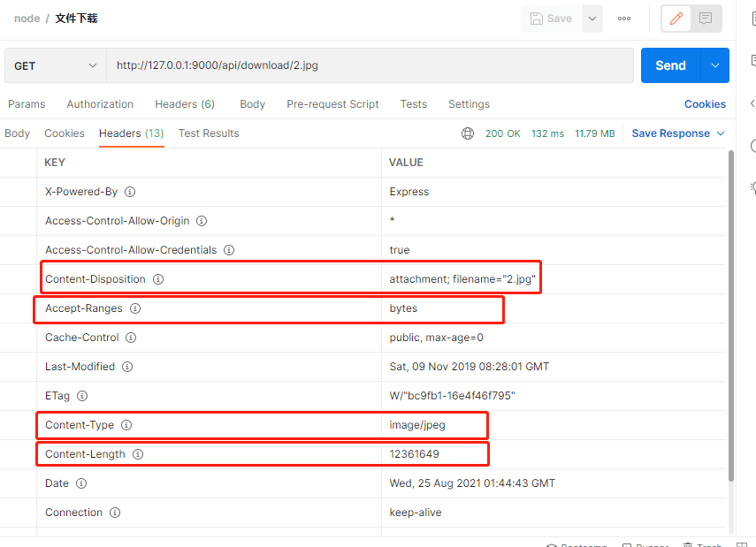Click Save Response button

pyautogui.click(x=670, y=133)
